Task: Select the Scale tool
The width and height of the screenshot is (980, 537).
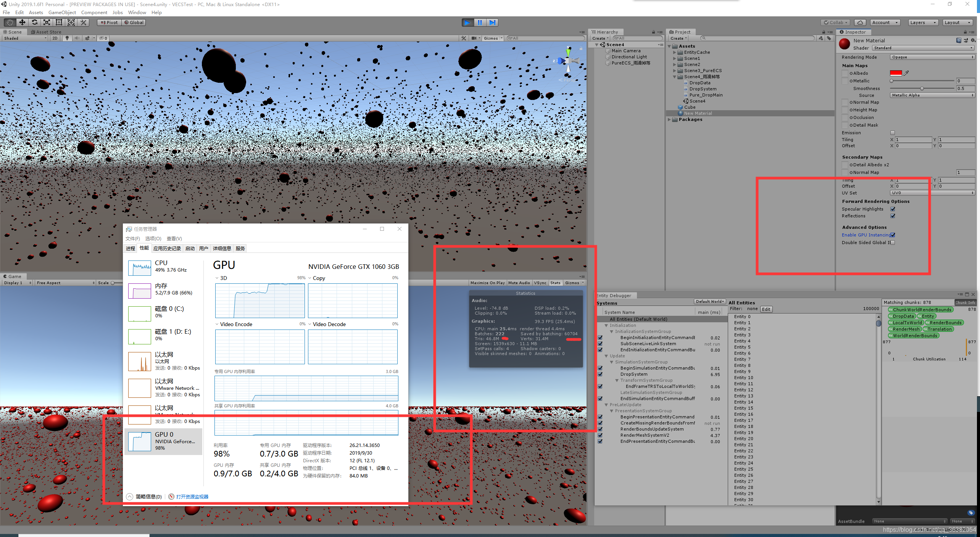Action: (47, 23)
